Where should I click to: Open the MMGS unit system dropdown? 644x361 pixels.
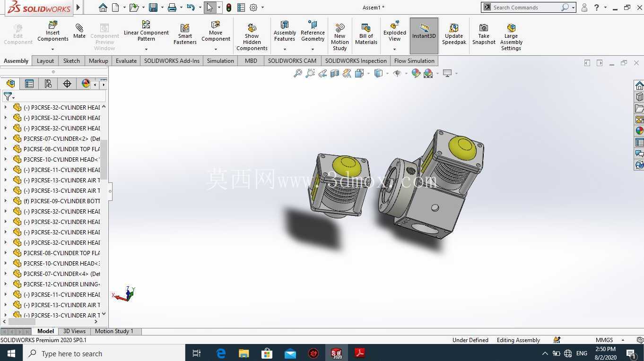point(623,340)
